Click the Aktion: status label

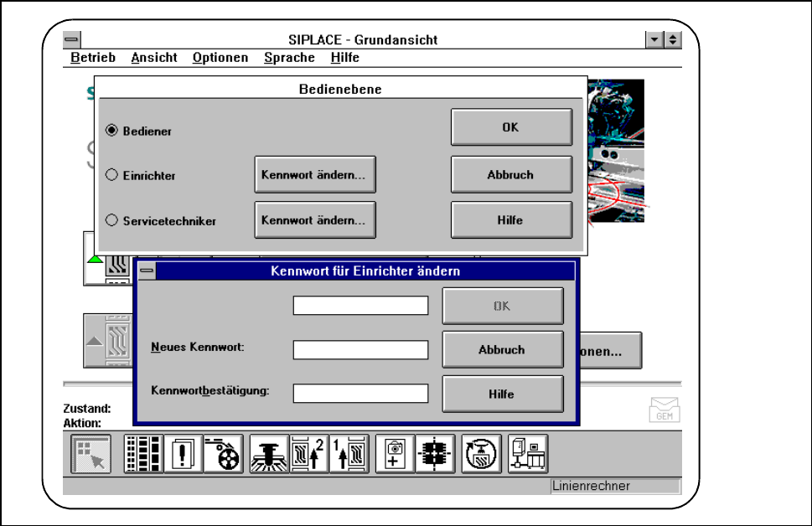(x=82, y=423)
